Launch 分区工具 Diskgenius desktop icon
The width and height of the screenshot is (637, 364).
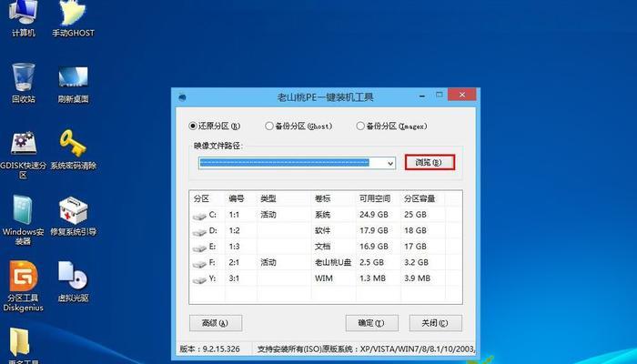coord(23,287)
